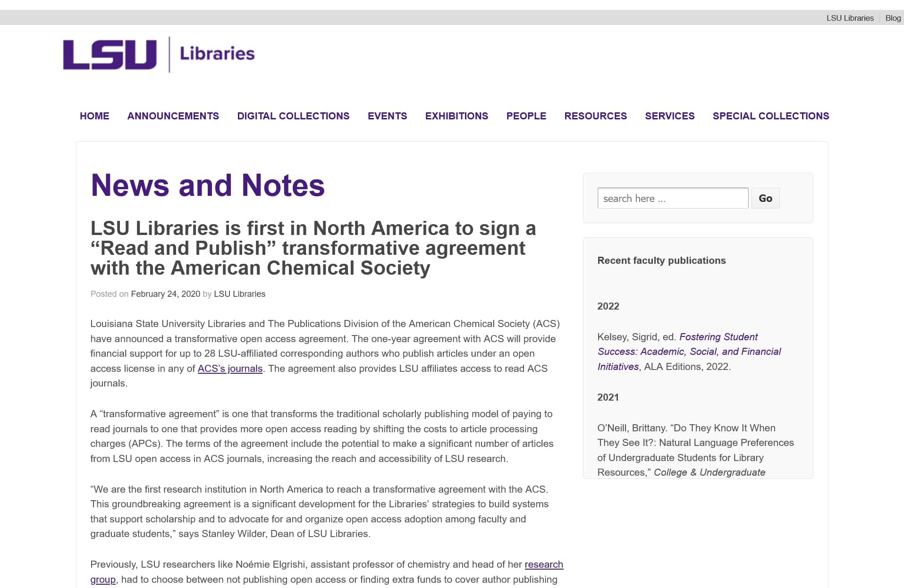904x588 pixels.
Task: Open Digital Collections in navigation
Action: click(293, 116)
